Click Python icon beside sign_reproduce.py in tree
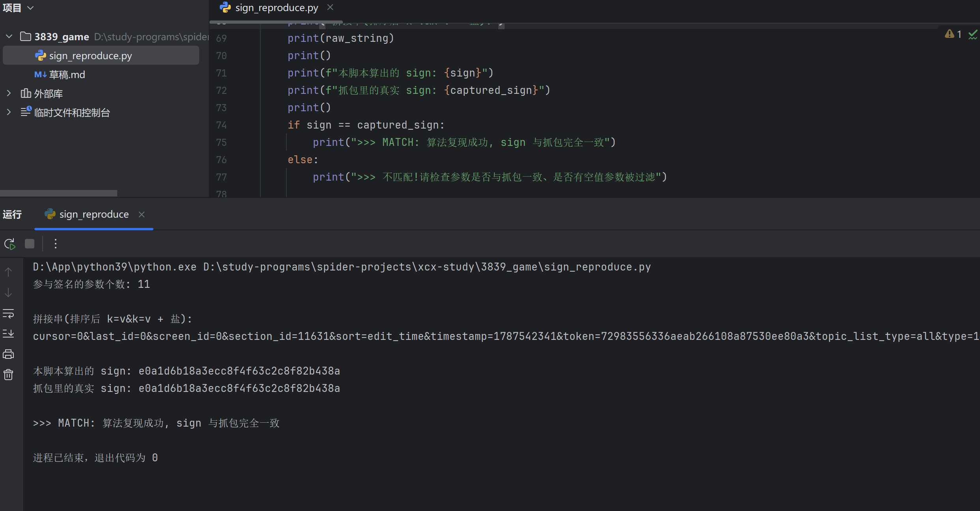Image resolution: width=980 pixels, height=511 pixels. 40,56
